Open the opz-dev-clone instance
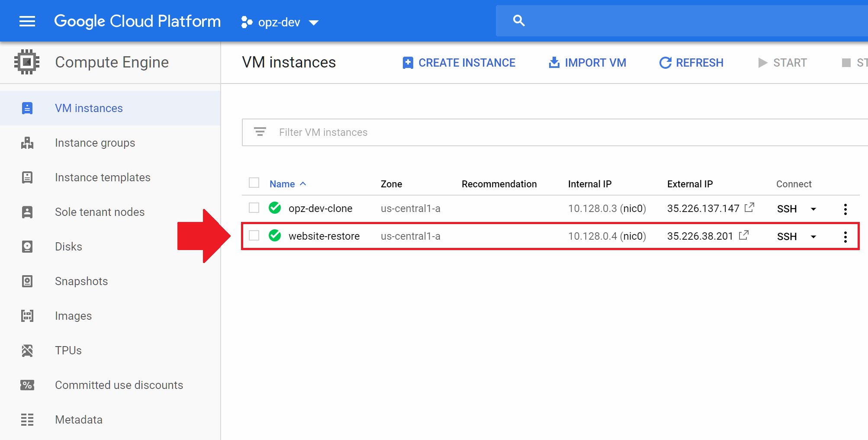Image resolution: width=868 pixels, height=440 pixels. click(x=321, y=209)
